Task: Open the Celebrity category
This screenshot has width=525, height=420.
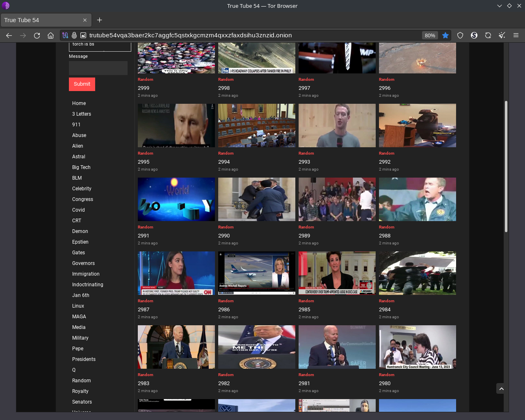Action: point(82,189)
